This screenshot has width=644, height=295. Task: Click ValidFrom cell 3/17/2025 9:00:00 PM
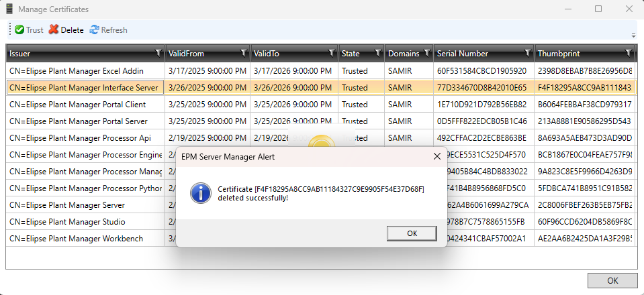coord(208,71)
